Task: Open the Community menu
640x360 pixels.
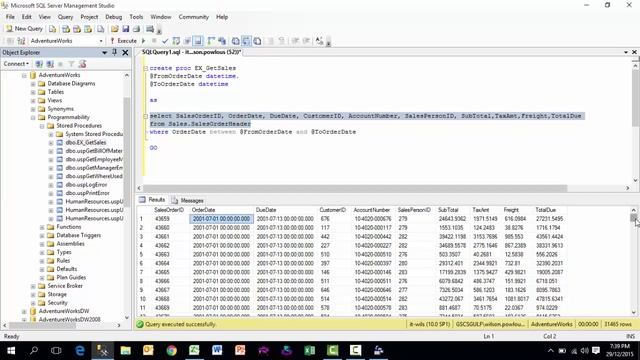Action: coord(193,17)
